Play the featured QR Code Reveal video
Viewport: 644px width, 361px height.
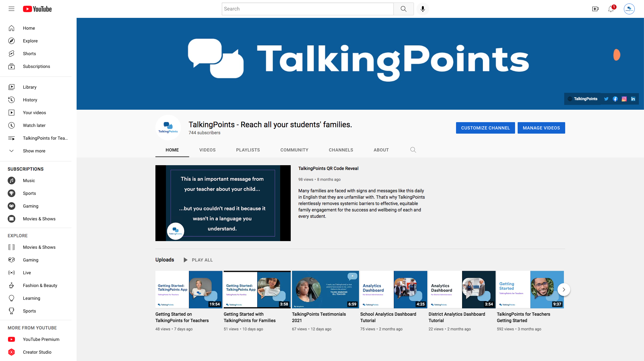[x=223, y=203]
